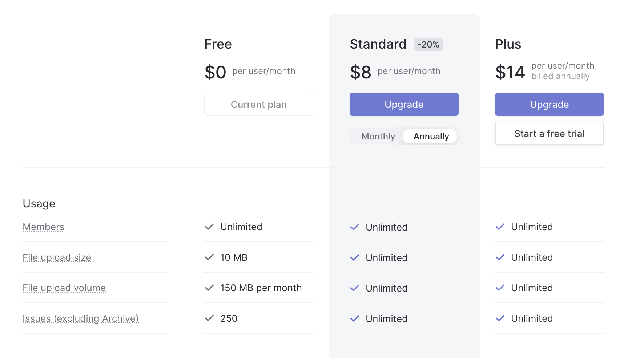This screenshot has width=644, height=358.
Task: Click the Standard plan Members checkmark icon
Action: [355, 227]
